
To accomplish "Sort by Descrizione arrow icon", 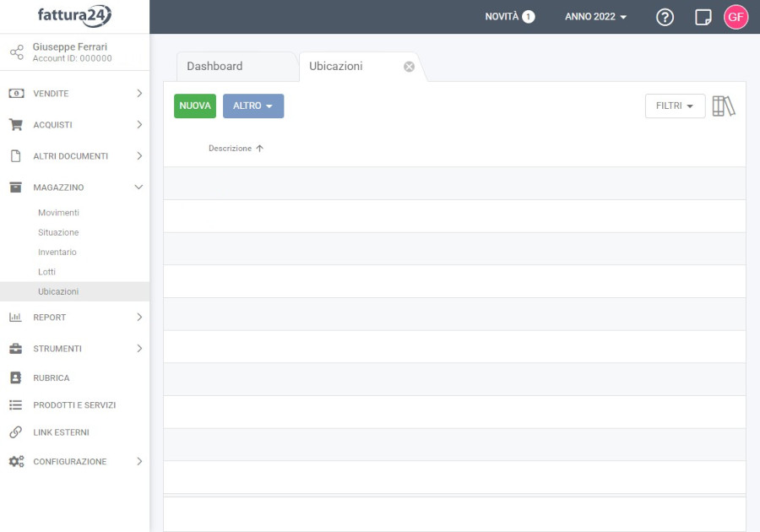I will tap(260, 149).
